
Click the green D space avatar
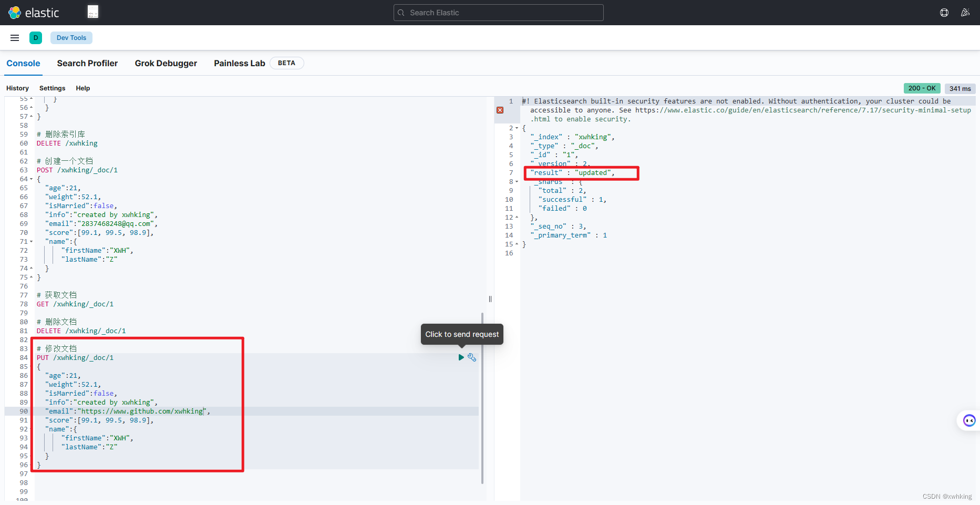[x=36, y=38]
